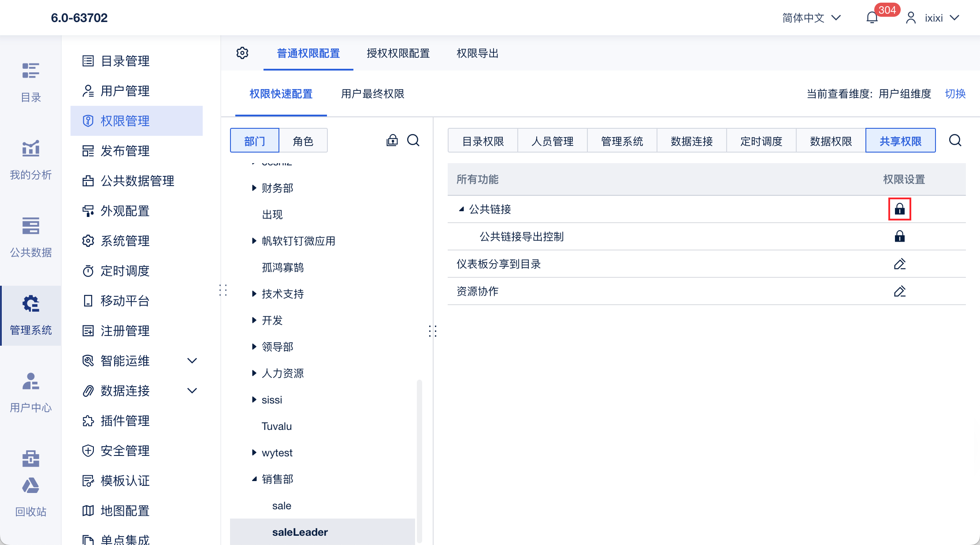The height and width of the screenshot is (545, 980).
Task: Click the settings gear beside permission tabs
Action: pyautogui.click(x=242, y=53)
